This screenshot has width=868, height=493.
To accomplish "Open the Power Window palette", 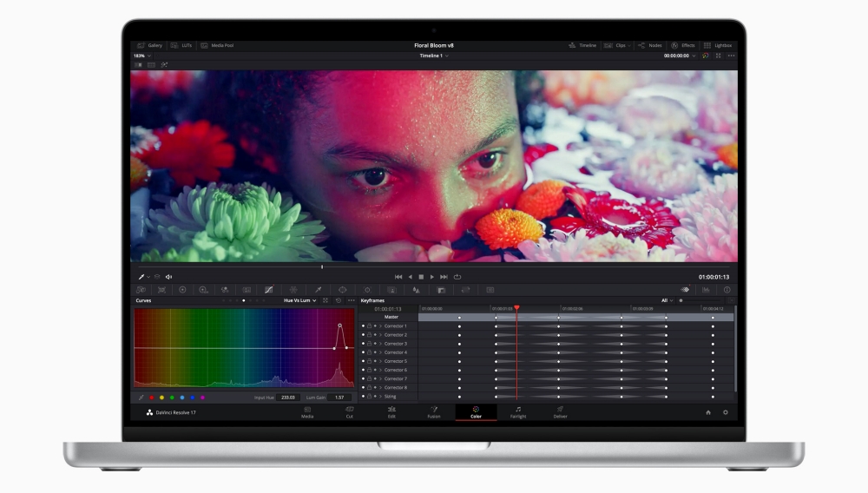I will point(343,290).
